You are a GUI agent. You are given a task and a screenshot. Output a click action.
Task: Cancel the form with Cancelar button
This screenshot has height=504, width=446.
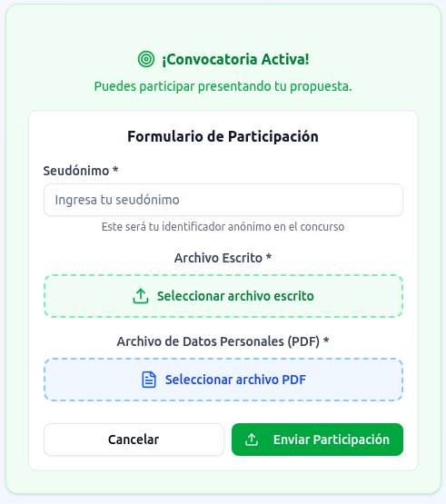(x=134, y=440)
